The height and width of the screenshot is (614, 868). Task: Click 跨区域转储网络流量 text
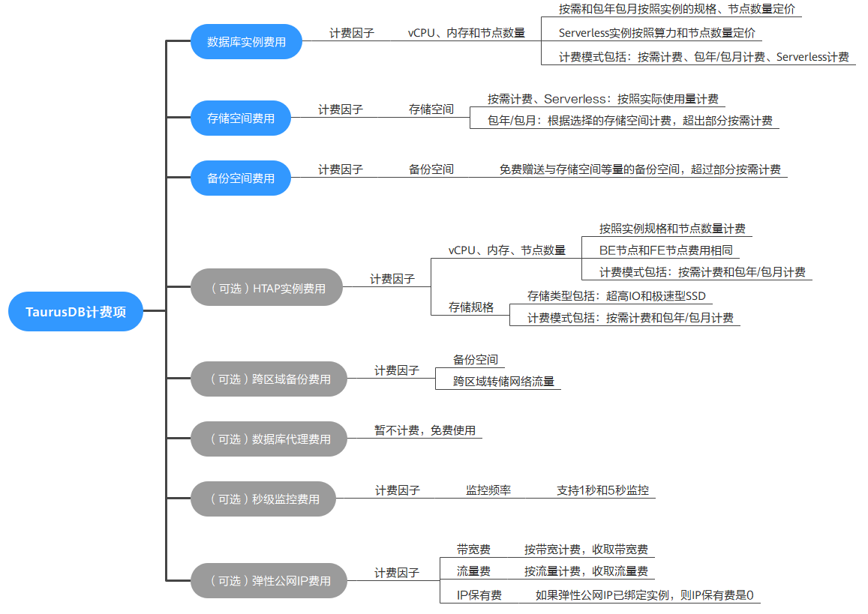tap(503, 381)
